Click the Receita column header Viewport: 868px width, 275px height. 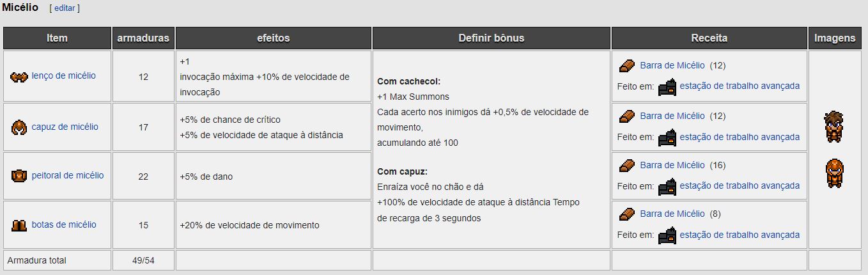pos(709,38)
